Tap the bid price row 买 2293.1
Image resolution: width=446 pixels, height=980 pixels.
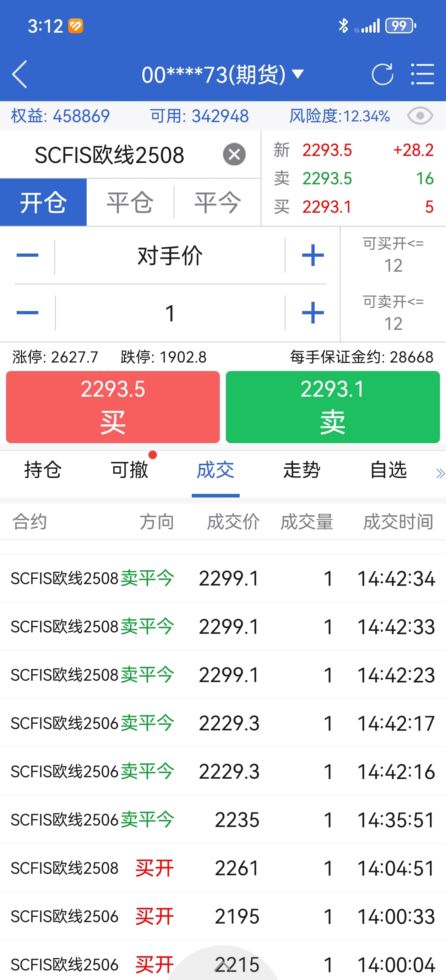354,207
